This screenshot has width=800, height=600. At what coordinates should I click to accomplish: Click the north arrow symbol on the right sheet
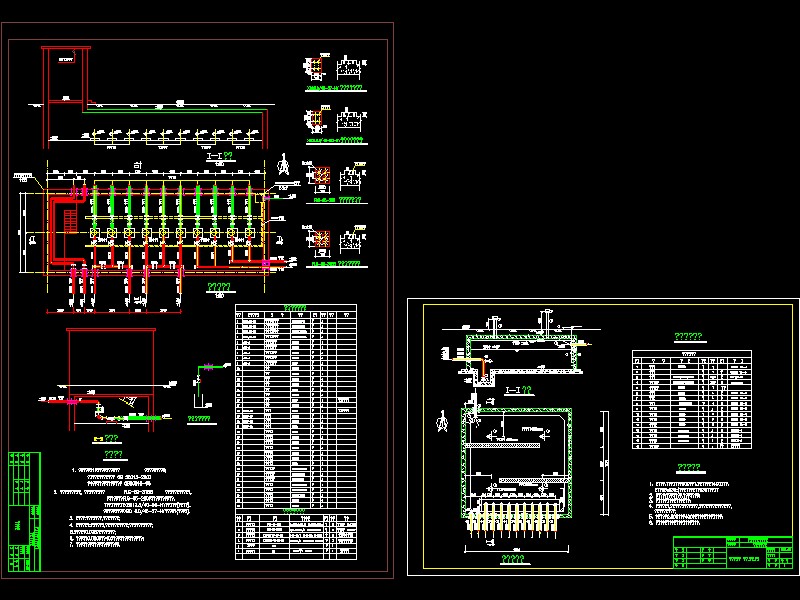pyautogui.click(x=442, y=421)
